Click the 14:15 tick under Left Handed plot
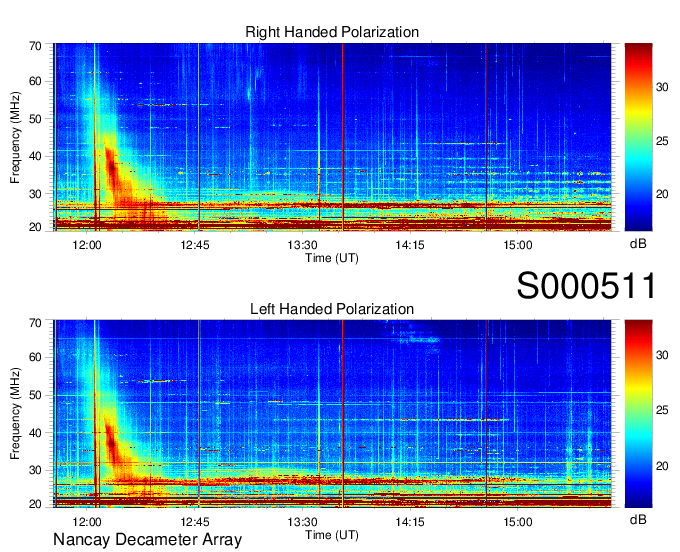680x552 pixels. 410,522
